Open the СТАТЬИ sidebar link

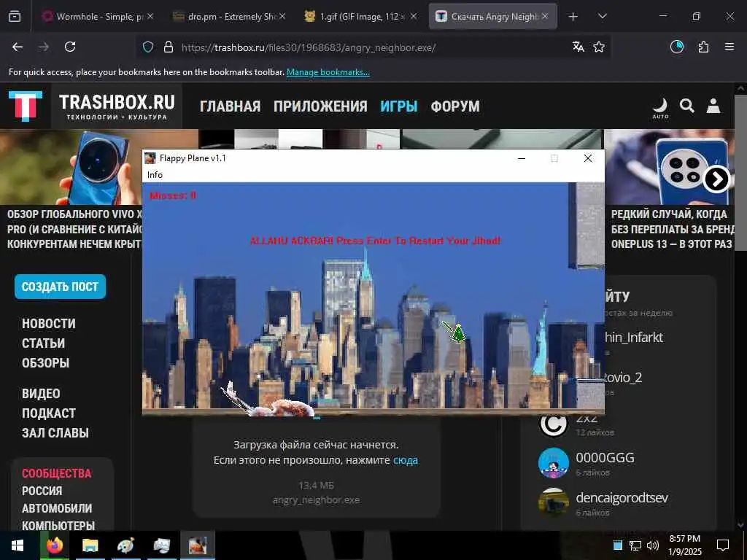tap(43, 343)
